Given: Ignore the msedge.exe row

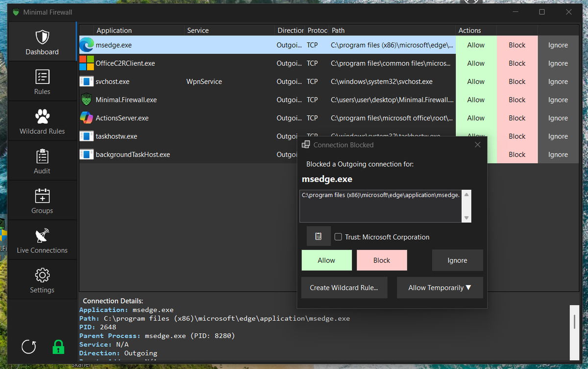Looking at the screenshot, I should click(x=558, y=45).
